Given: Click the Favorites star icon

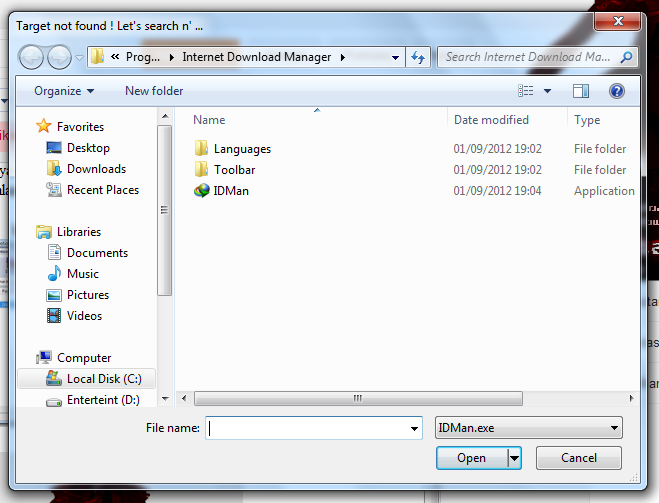Looking at the screenshot, I should tap(44, 126).
